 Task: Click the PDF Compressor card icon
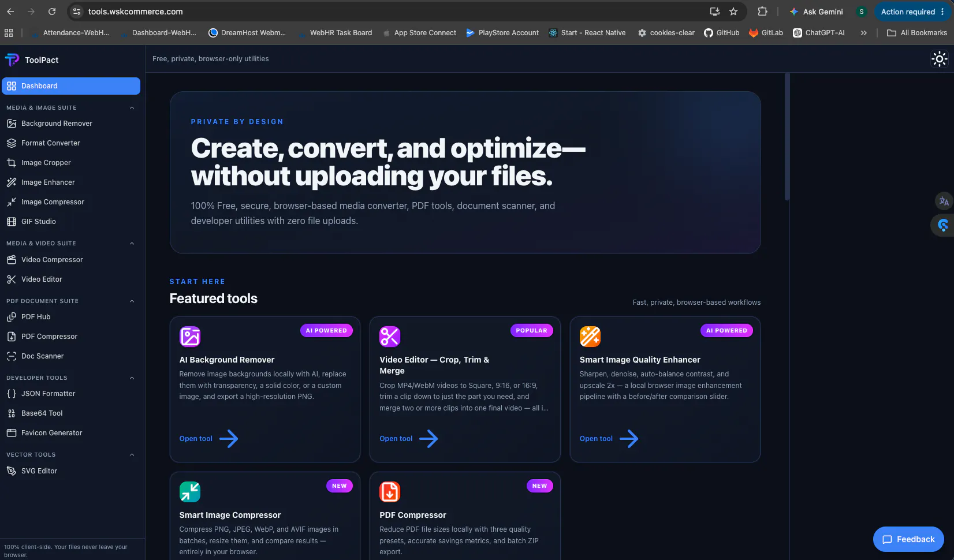point(390,491)
